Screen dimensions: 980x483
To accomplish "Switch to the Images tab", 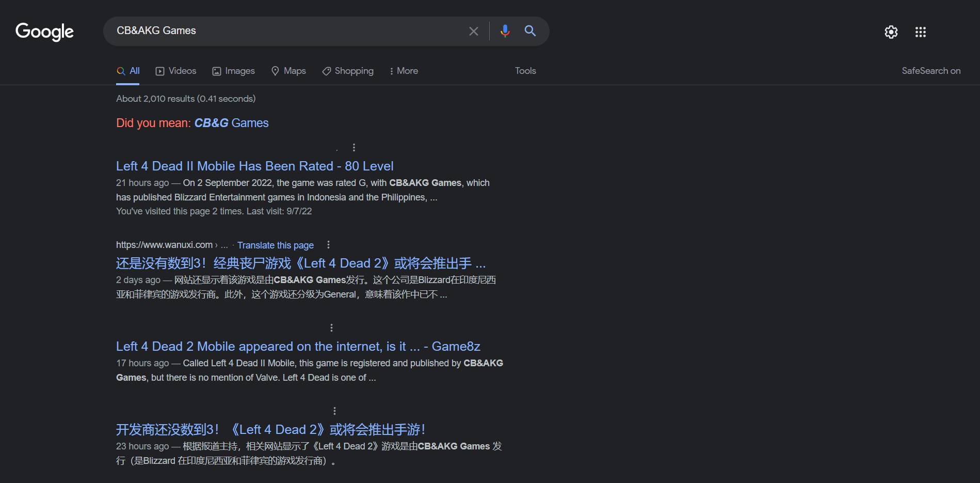I will [x=234, y=71].
